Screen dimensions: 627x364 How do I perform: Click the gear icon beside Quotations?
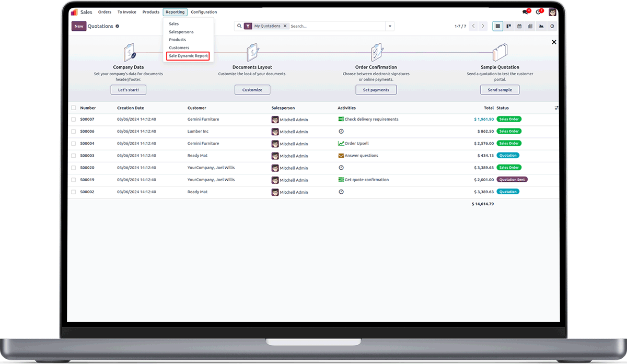tap(117, 26)
